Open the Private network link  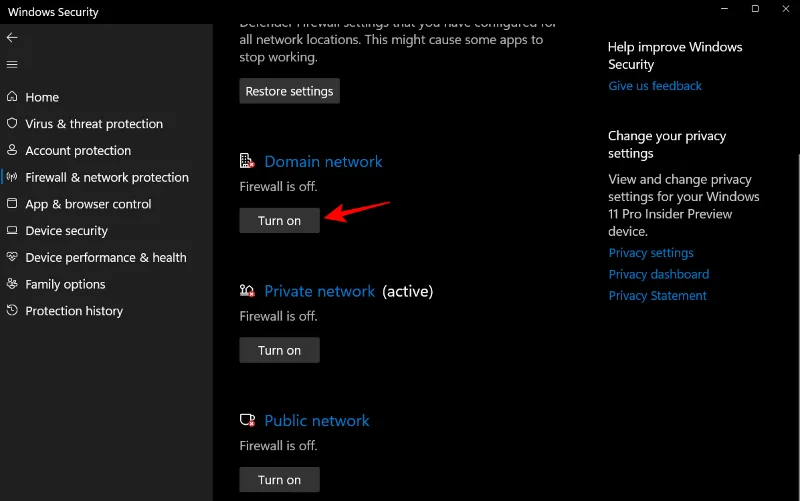[x=319, y=291]
